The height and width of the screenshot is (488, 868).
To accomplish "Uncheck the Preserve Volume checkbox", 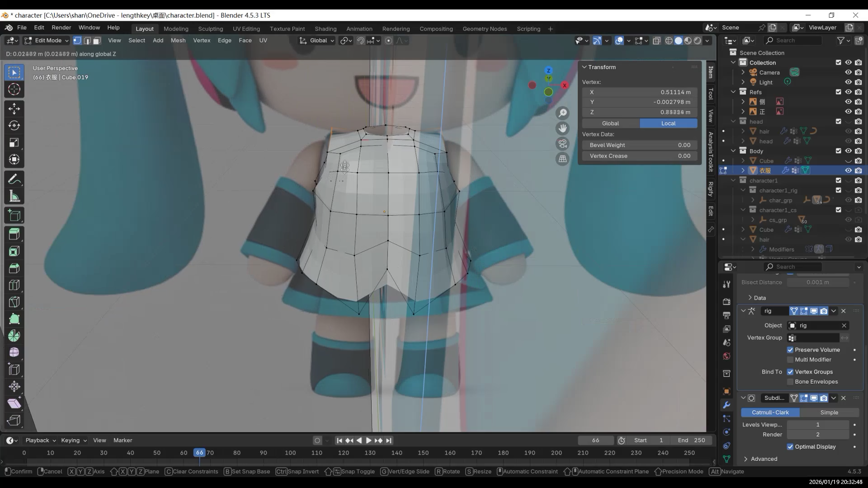I will coord(790,350).
